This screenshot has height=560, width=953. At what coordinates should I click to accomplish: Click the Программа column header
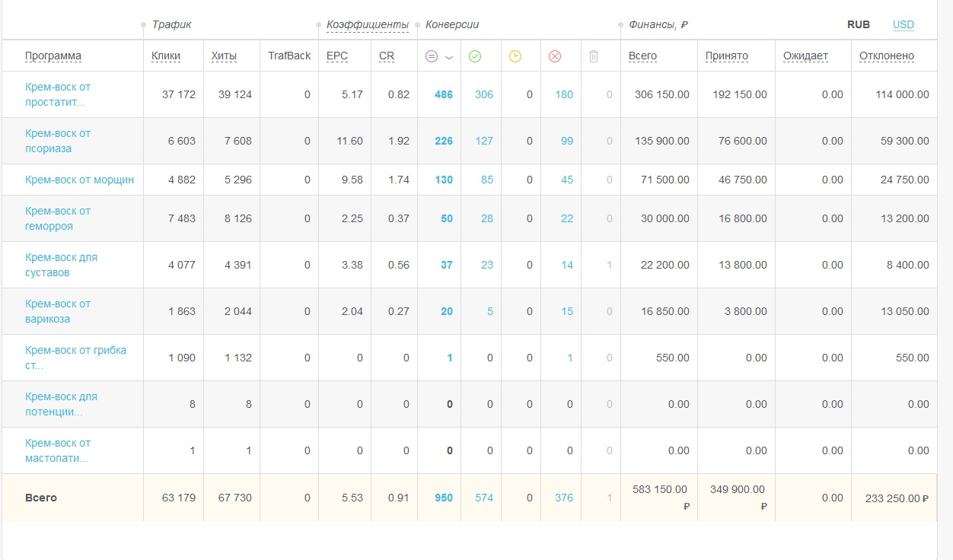(x=53, y=56)
